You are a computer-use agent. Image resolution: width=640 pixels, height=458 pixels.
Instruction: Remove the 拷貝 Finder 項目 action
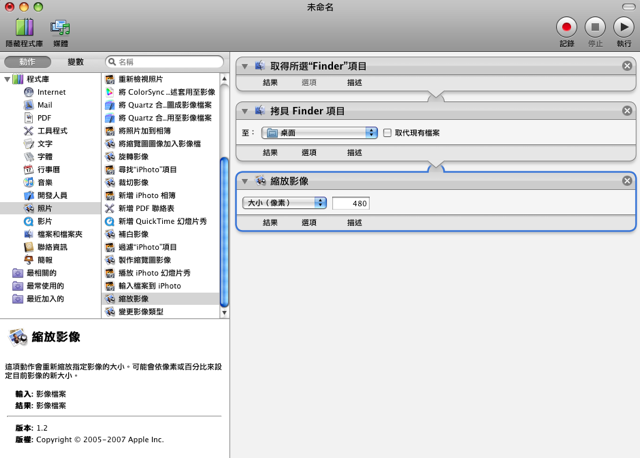tap(627, 111)
